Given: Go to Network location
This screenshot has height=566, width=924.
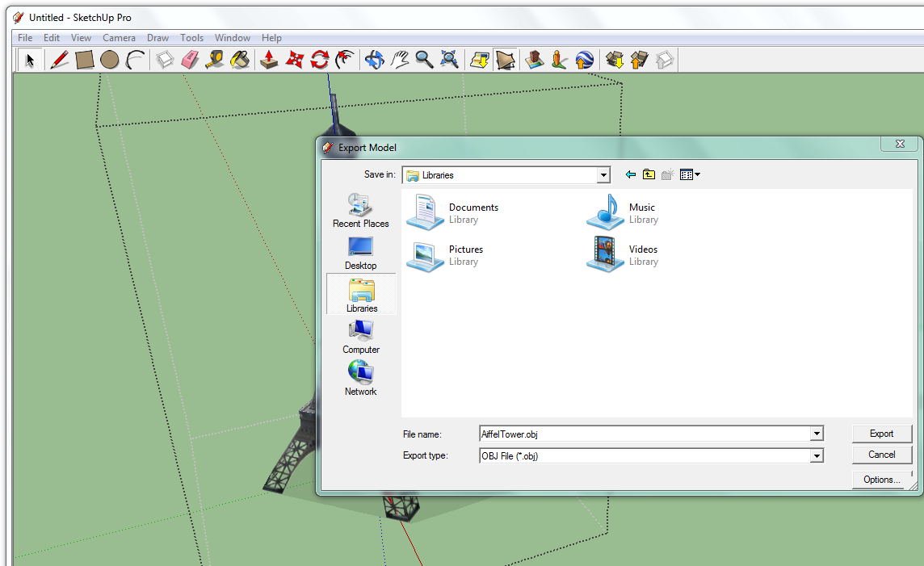Looking at the screenshot, I should [361, 378].
